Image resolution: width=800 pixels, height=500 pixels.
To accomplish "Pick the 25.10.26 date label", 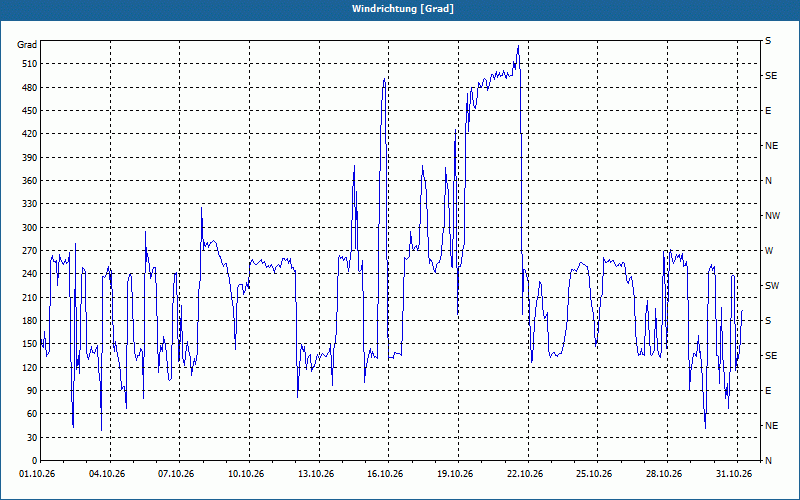I will click(594, 474).
